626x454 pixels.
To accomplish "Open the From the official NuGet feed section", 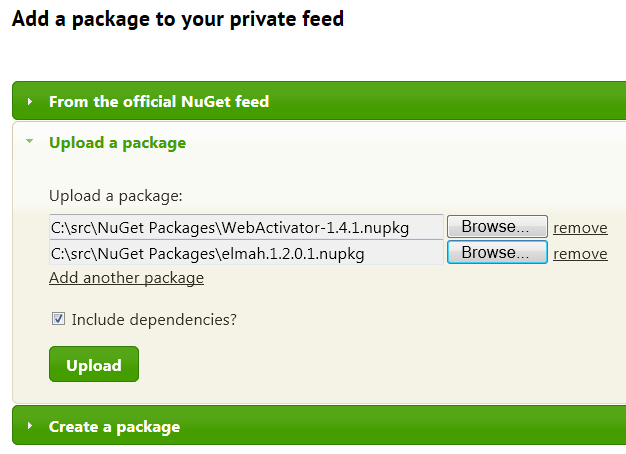I will tap(159, 101).
